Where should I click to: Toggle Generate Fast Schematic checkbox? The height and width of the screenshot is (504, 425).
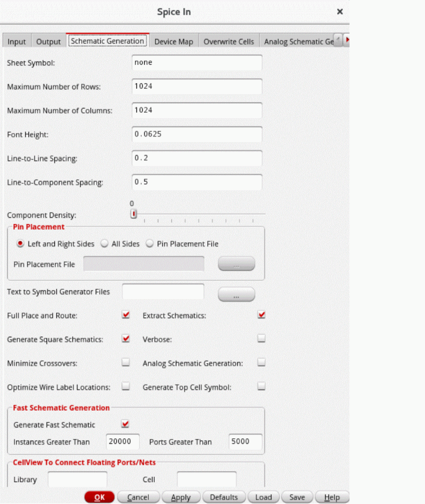125,424
